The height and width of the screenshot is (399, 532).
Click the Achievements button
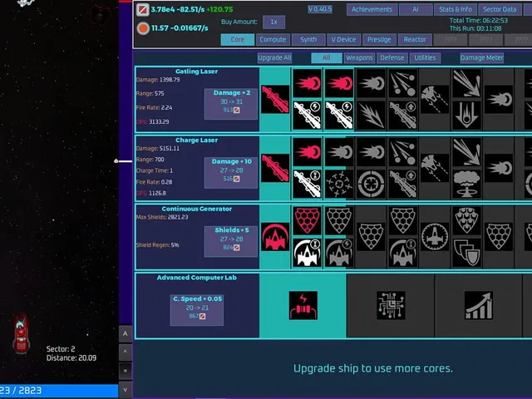pyautogui.click(x=372, y=9)
